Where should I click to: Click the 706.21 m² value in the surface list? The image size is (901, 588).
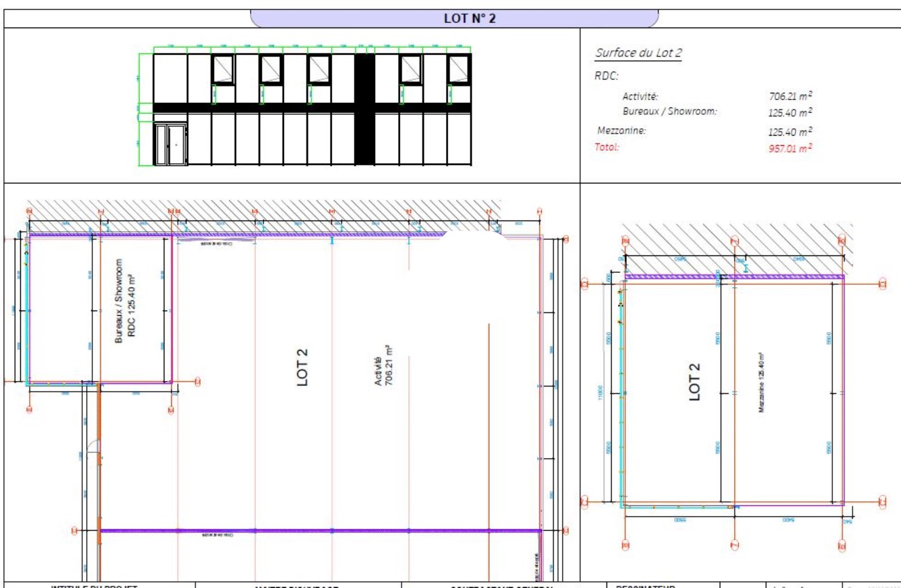(x=790, y=96)
